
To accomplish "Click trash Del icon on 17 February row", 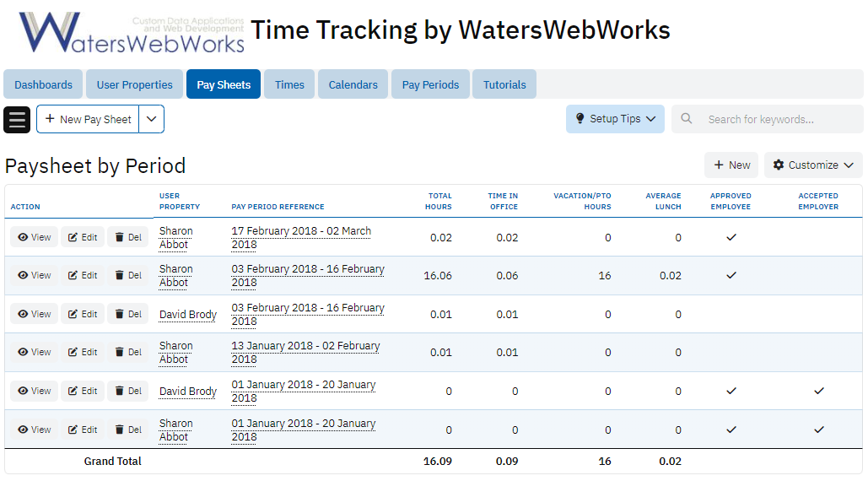I will click(119, 238).
